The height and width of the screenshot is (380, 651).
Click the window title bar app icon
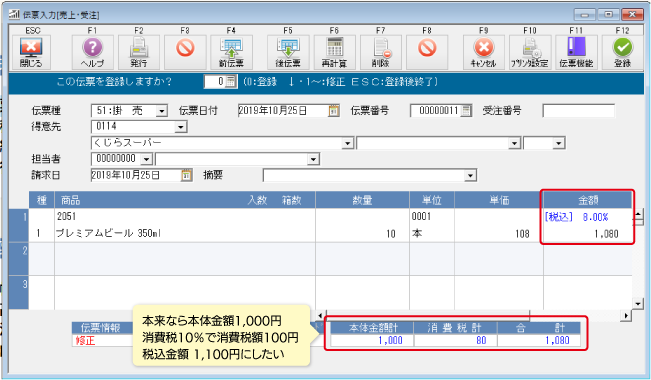point(14,15)
